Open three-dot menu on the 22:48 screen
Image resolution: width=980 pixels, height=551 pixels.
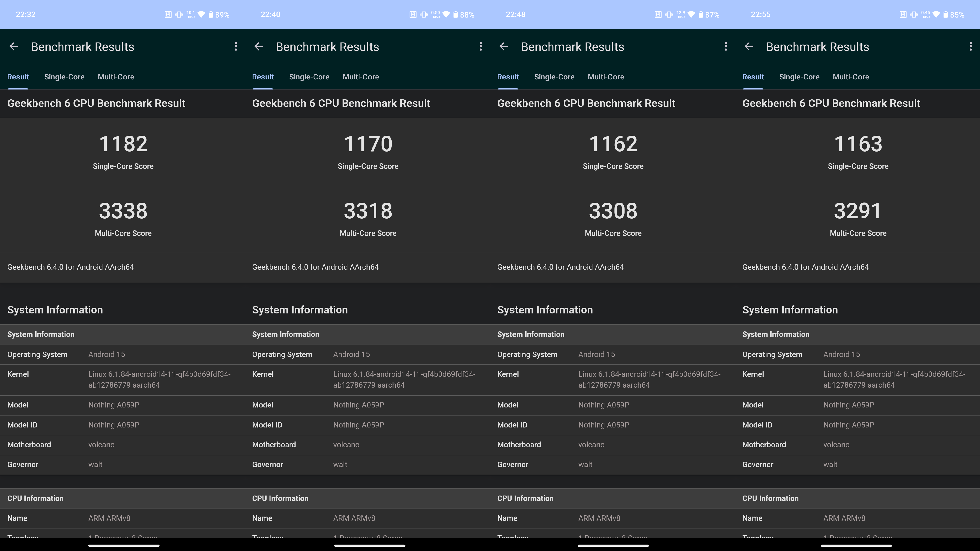tap(725, 46)
